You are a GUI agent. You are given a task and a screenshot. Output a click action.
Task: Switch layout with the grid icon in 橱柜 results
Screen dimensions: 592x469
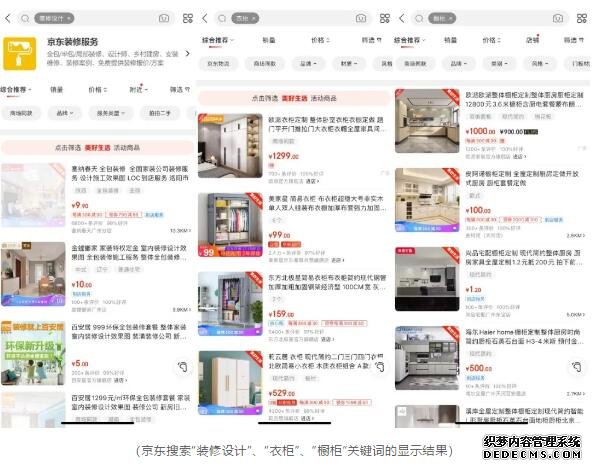pos(581,18)
